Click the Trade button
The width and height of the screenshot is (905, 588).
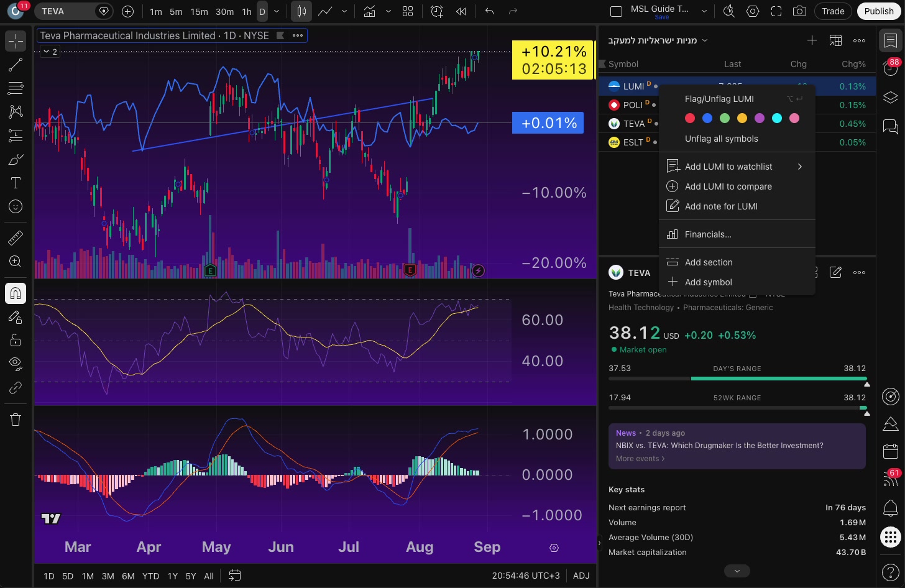(833, 11)
